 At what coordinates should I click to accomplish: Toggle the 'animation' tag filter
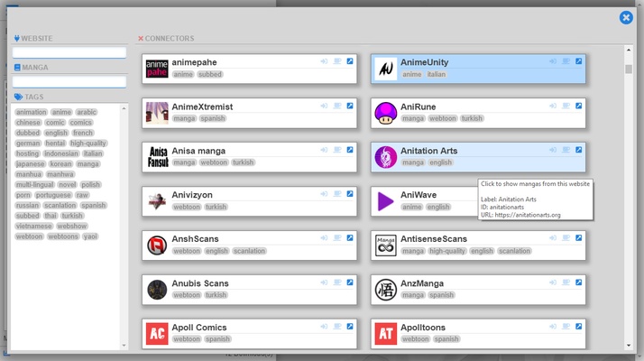pyautogui.click(x=32, y=112)
